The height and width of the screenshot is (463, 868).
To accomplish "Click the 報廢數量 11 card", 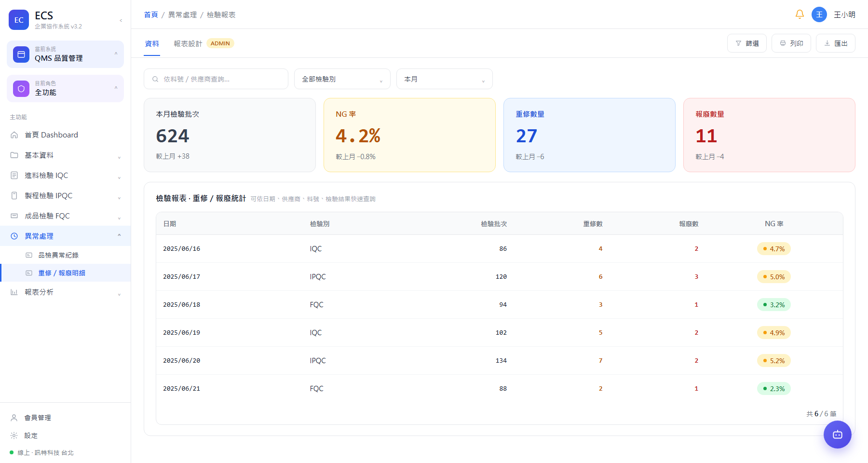I will pyautogui.click(x=769, y=135).
